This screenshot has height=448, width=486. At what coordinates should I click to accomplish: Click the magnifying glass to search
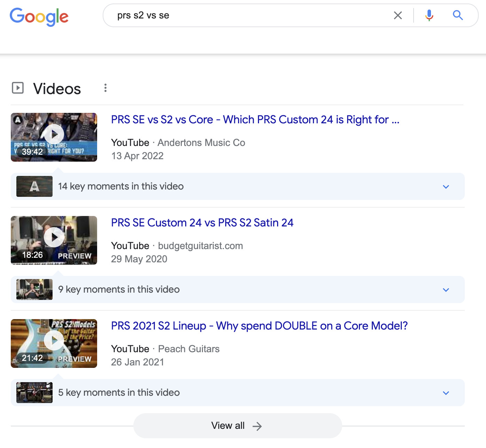coord(458,15)
